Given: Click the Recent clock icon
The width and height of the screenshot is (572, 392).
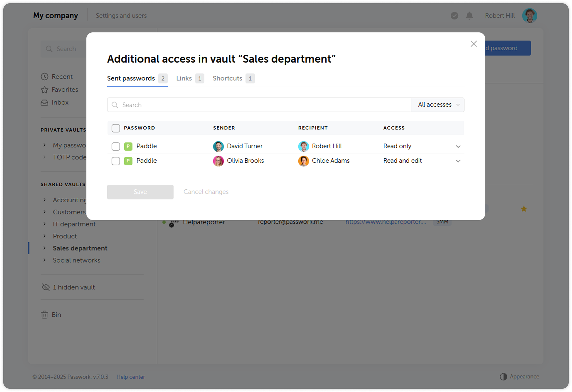Looking at the screenshot, I should click(x=44, y=76).
